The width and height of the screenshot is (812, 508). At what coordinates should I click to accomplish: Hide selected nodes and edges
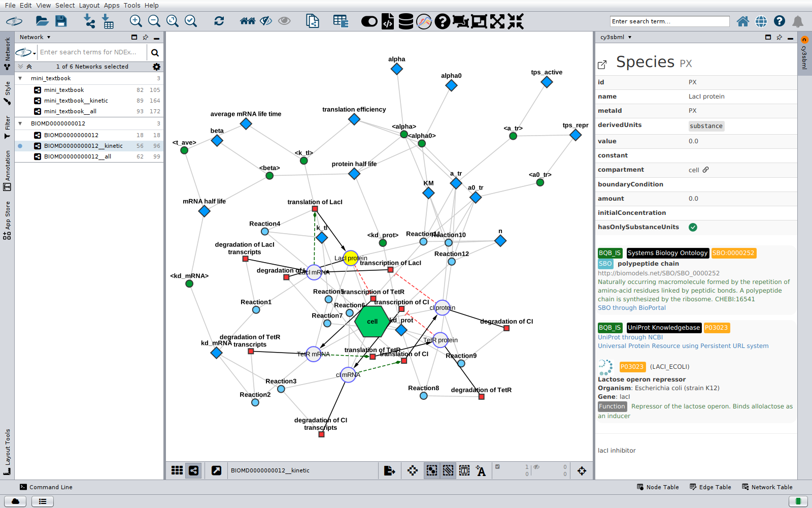pos(266,21)
